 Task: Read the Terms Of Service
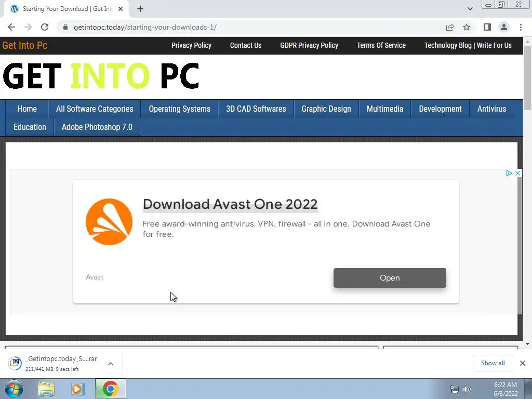click(381, 46)
